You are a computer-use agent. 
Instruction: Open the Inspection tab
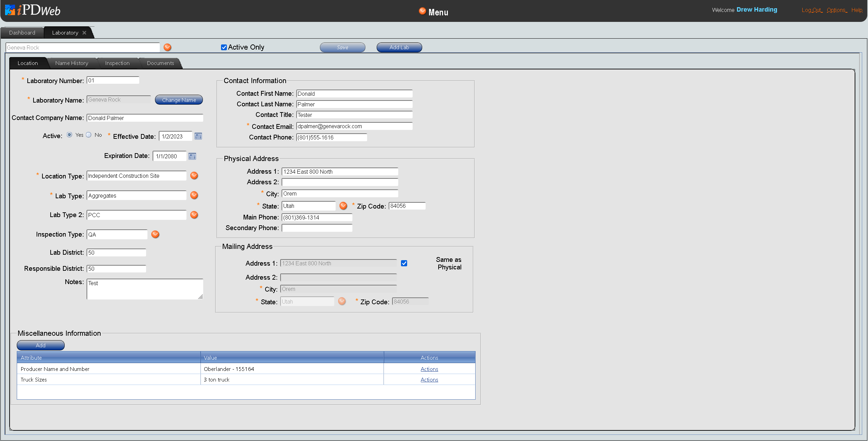point(117,63)
